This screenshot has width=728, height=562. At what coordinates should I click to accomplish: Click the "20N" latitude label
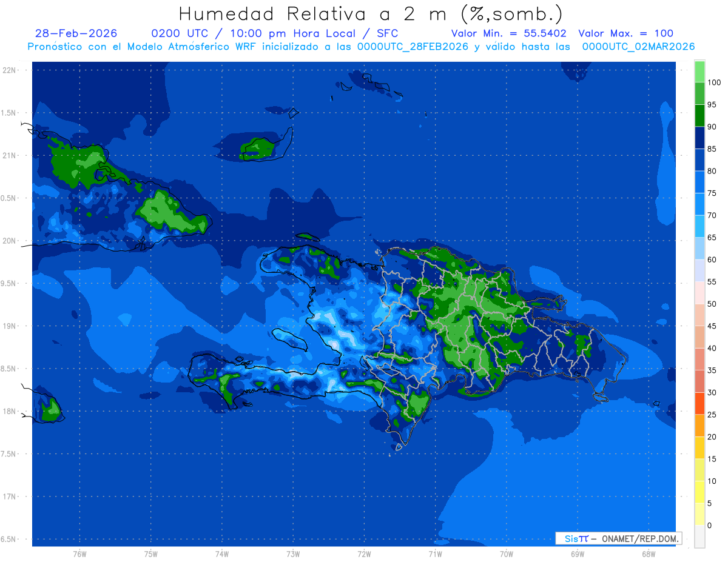(x=8, y=241)
